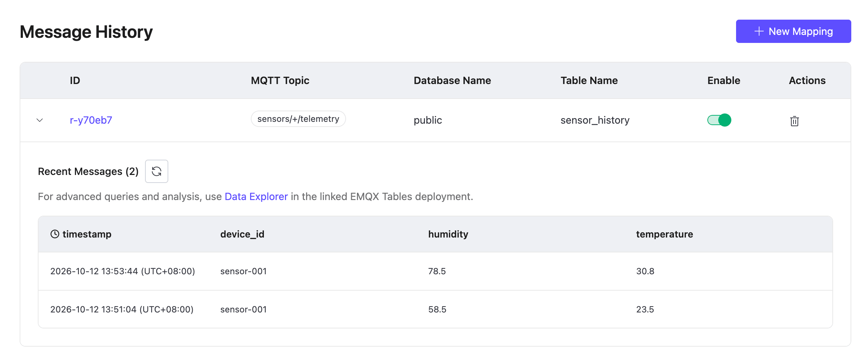Screen dimensions: 868x363
Task: Click the MQTT Topic column header
Action: [x=280, y=80]
